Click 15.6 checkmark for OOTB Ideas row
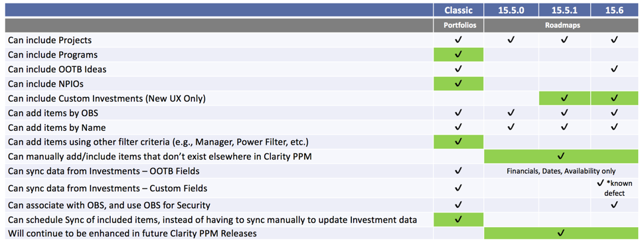The height and width of the screenshot is (245, 644). click(614, 68)
